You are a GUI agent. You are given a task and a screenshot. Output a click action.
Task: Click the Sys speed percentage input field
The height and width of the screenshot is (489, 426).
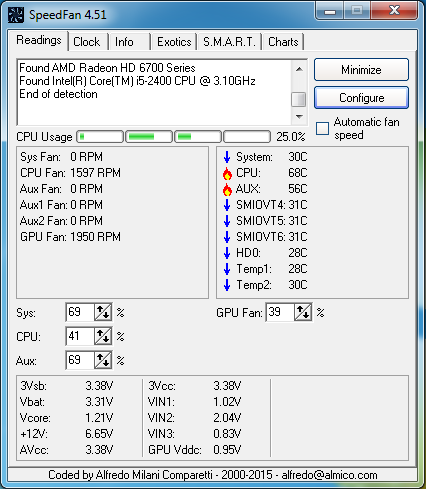point(80,312)
